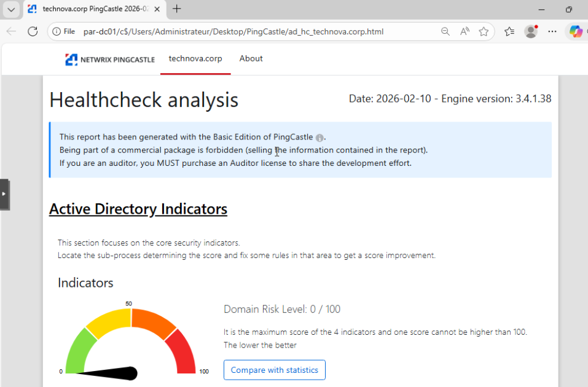The width and height of the screenshot is (588, 387).
Task: Activate the Read aloud icon
Action: [464, 31]
